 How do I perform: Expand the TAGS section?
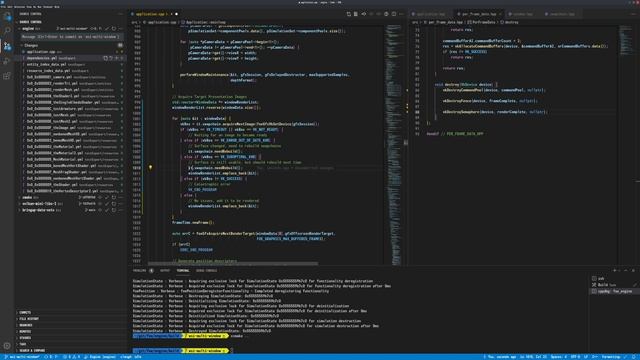tap(23, 344)
